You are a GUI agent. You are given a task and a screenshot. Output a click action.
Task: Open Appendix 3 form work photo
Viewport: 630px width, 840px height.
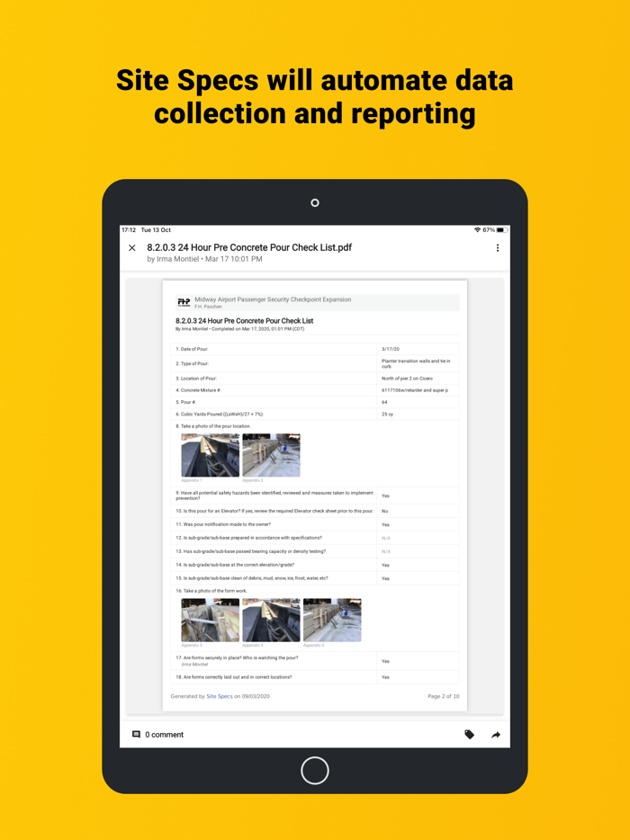(211, 620)
